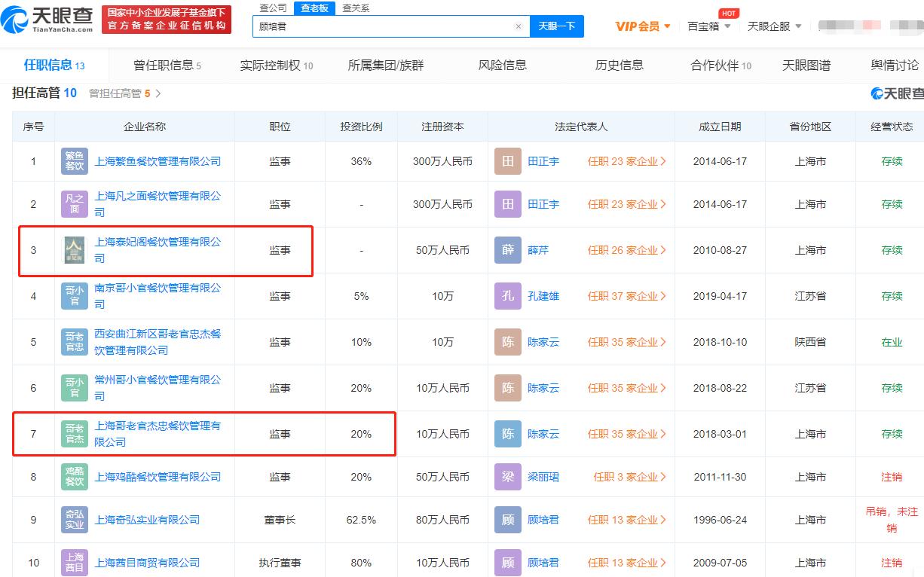Open the 历史信息 tab
924x577 pixels.
(620, 65)
